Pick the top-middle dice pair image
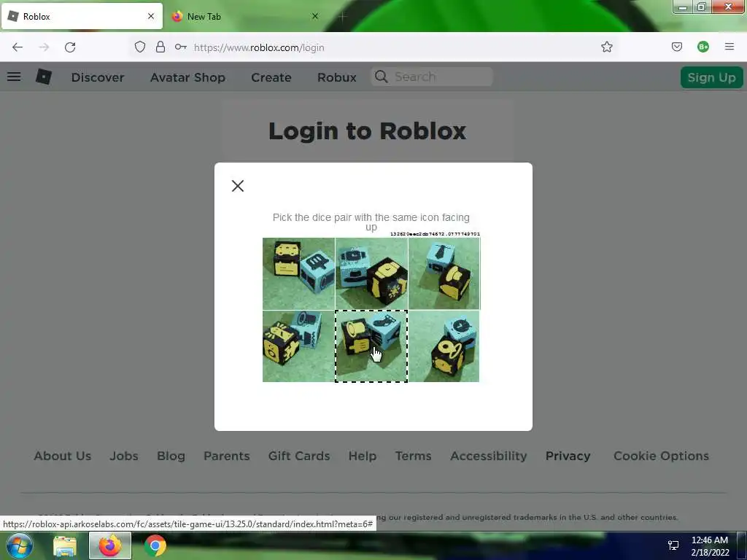The height and width of the screenshot is (560, 747). tap(371, 274)
